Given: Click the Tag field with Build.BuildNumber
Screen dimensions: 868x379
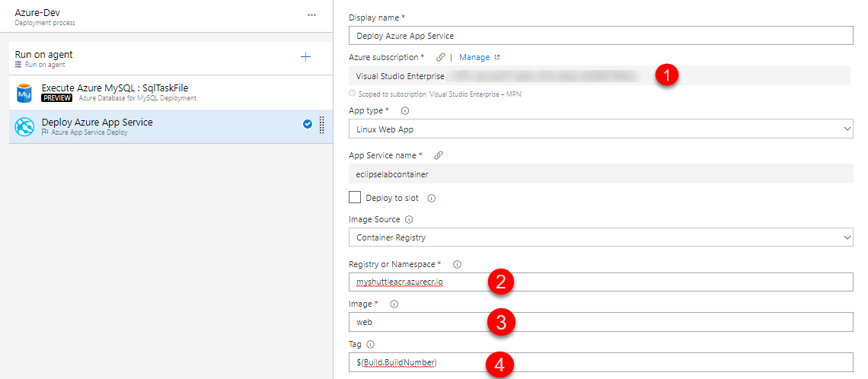Looking at the screenshot, I should 601,362.
